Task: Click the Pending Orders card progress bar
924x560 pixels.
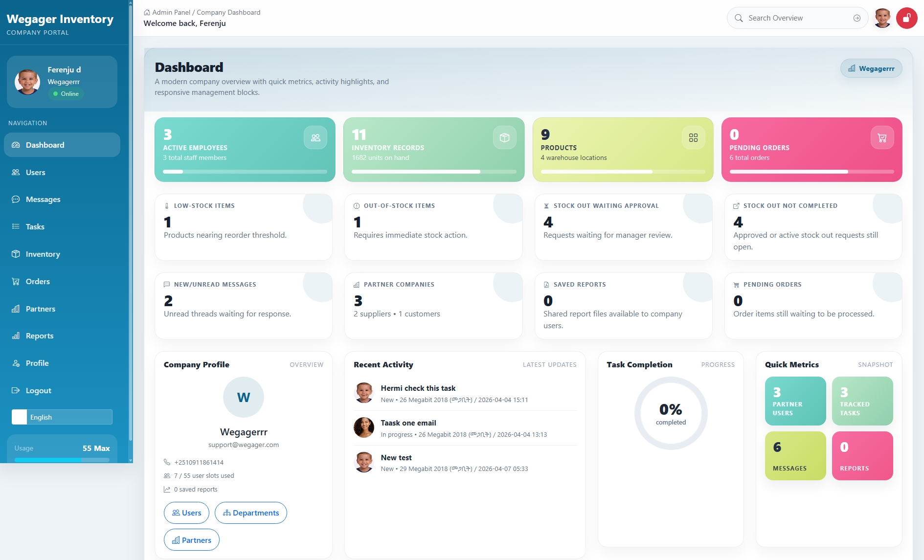Action: [x=812, y=172]
